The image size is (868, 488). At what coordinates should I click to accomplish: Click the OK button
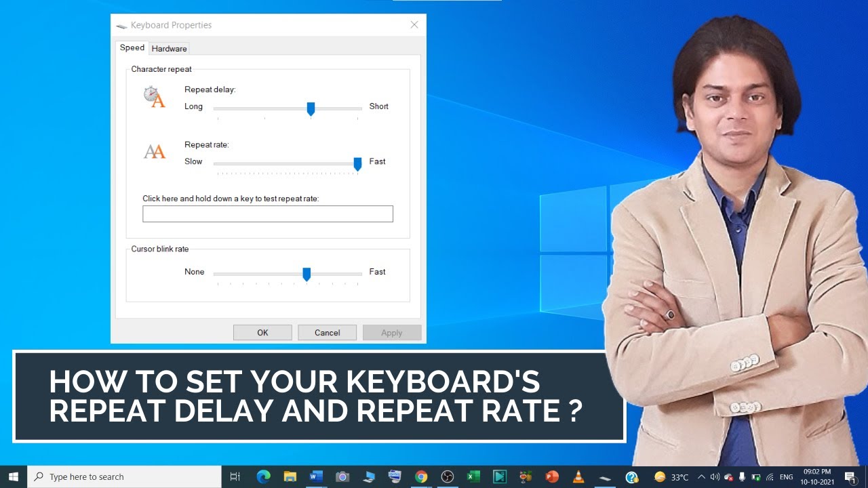pyautogui.click(x=262, y=333)
